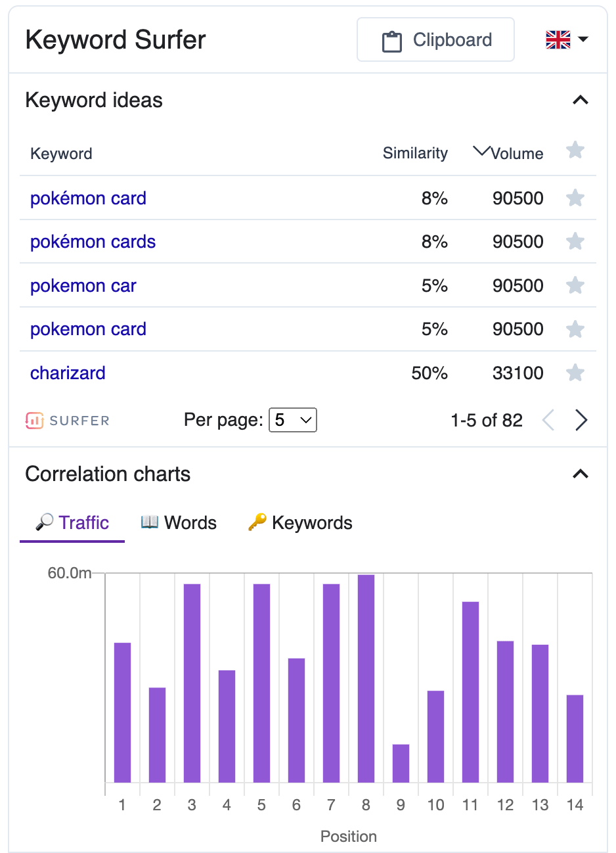This screenshot has width=616, height=853.
Task: Sort keywords by Volume arrow
Action: 481,152
